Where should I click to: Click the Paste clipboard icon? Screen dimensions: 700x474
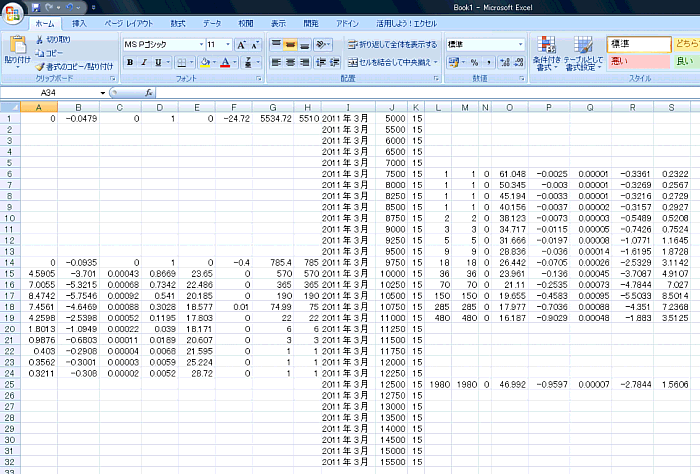[17, 46]
